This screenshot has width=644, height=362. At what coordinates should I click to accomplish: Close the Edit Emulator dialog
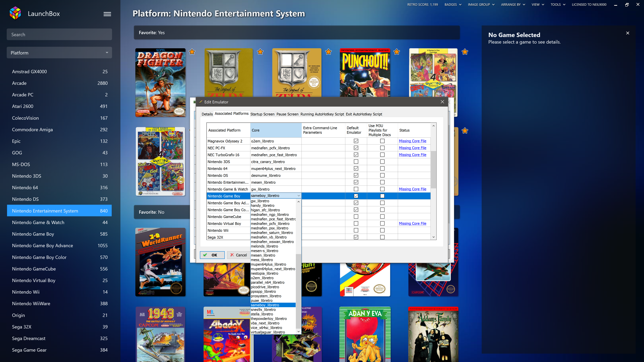(x=442, y=102)
